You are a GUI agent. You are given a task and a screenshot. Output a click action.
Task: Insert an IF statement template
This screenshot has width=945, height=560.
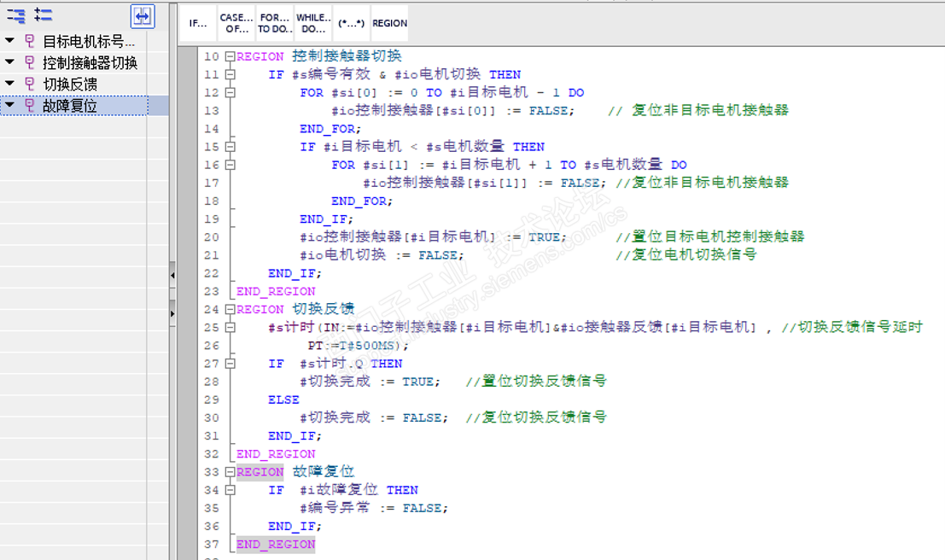[198, 23]
